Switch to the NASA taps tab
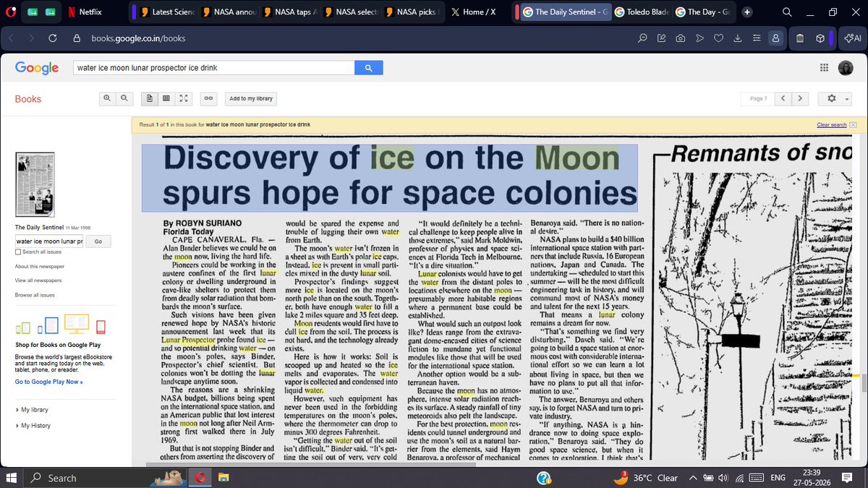Image resolution: width=868 pixels, height=488 pixels. click(x=289, y=12)
